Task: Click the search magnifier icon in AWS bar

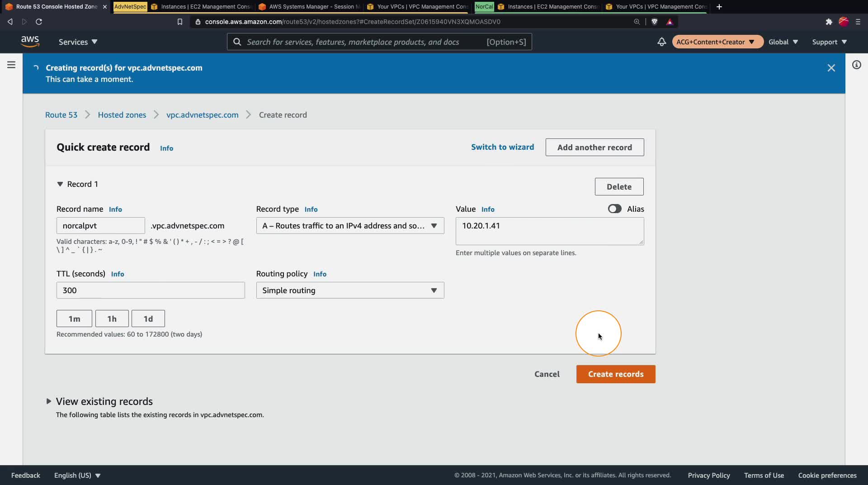Action: click(x=237, y=42)
